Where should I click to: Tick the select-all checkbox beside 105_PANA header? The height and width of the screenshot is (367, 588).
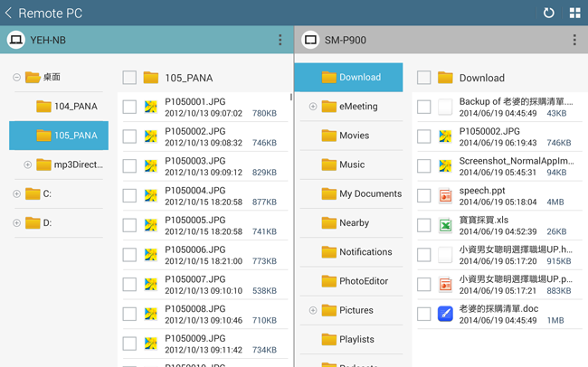click(x=129, y=78)
